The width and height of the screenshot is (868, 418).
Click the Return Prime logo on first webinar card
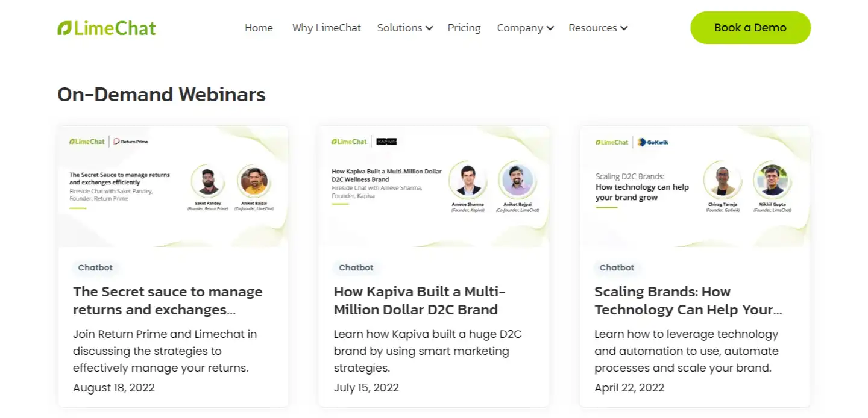point(130,142)
